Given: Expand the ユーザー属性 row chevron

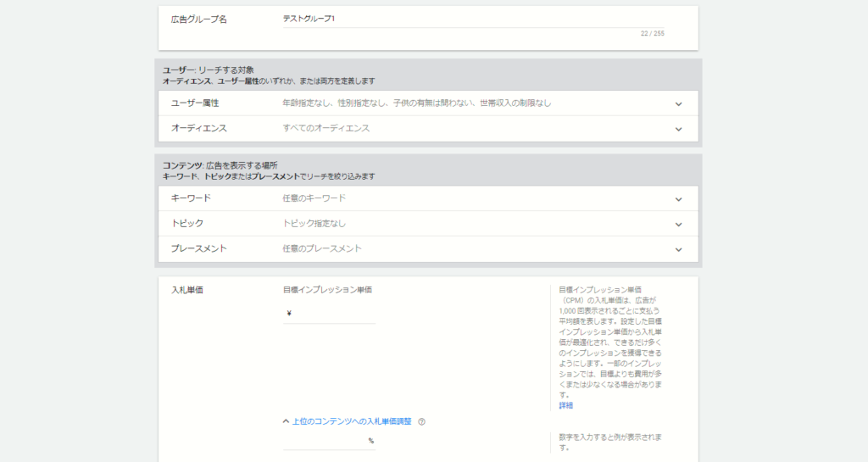Looking at the screenshot, I should coord(678,104).
